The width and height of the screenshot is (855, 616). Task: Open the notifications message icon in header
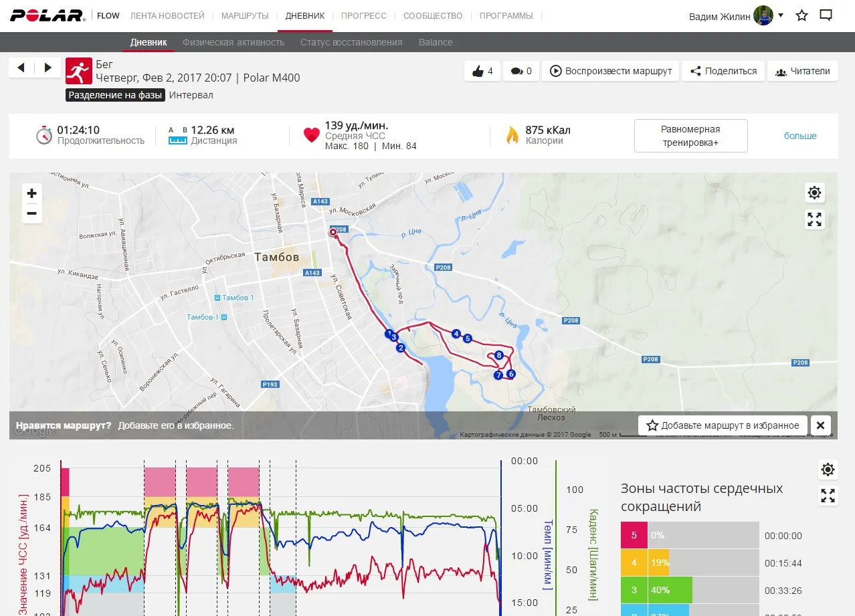coord(826,15)
